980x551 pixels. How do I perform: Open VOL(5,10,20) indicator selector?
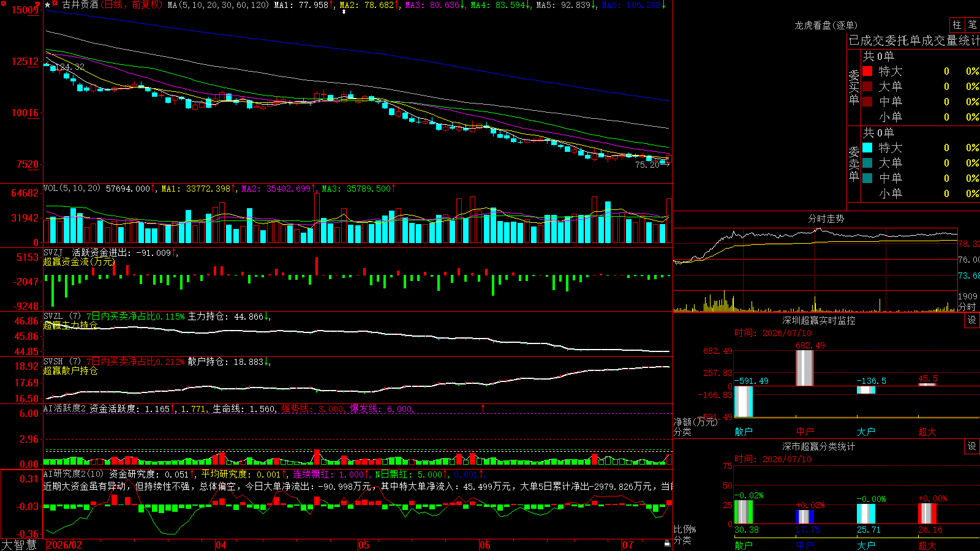point(72,189)
